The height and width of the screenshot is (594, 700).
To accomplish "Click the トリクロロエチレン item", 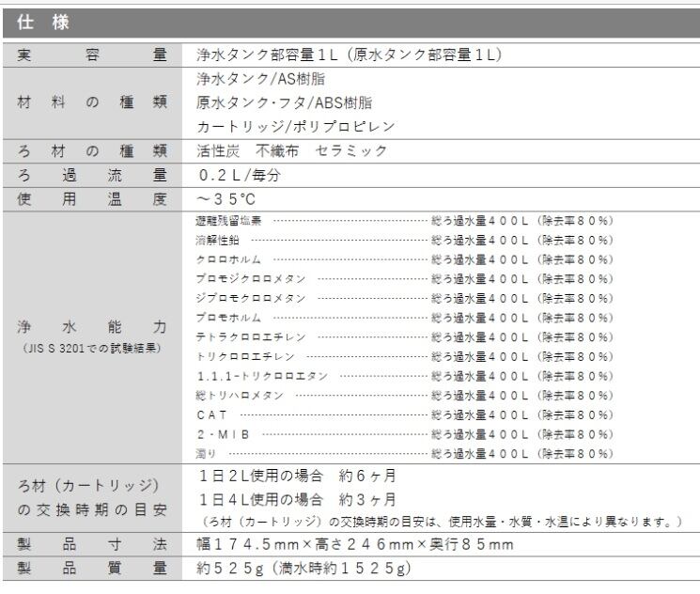I will point(245,357).
